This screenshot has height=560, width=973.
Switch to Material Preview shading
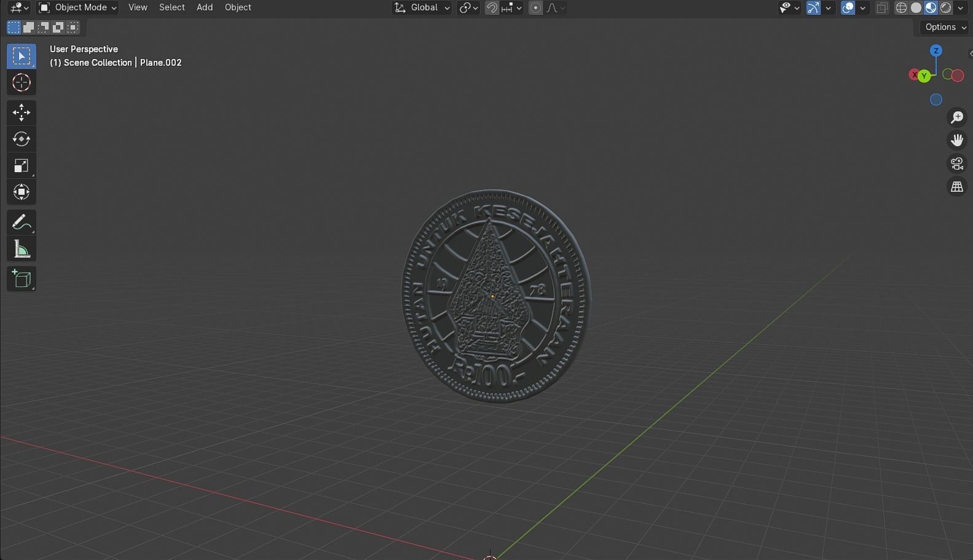931,7
